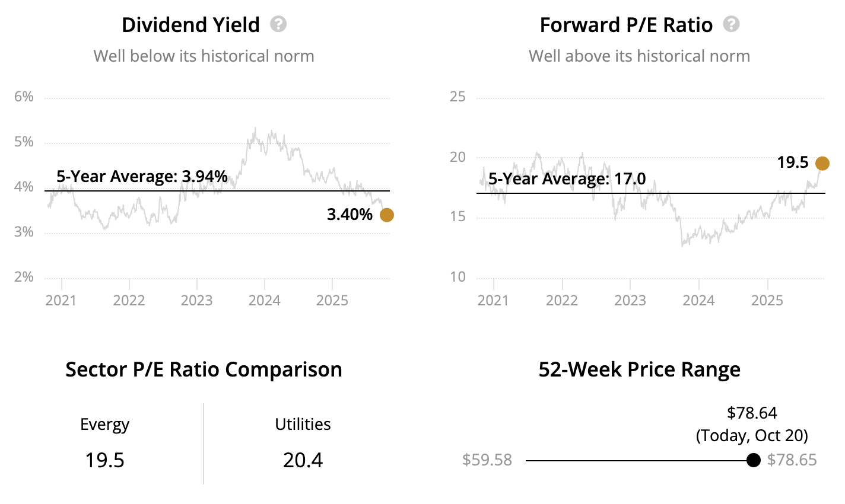Click the $78.65 52-week high label

coord(792,460)
